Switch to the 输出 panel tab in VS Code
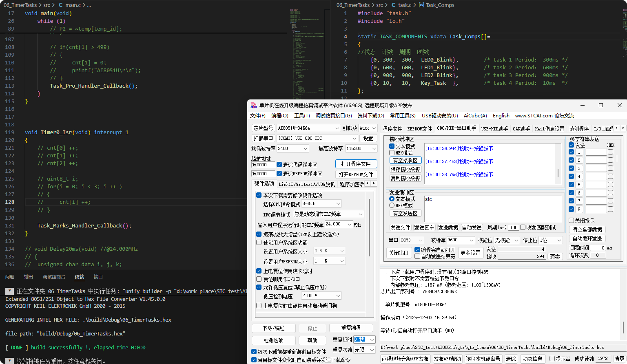Viewport: 627px width, 364px height. click(x=28, y=276)
